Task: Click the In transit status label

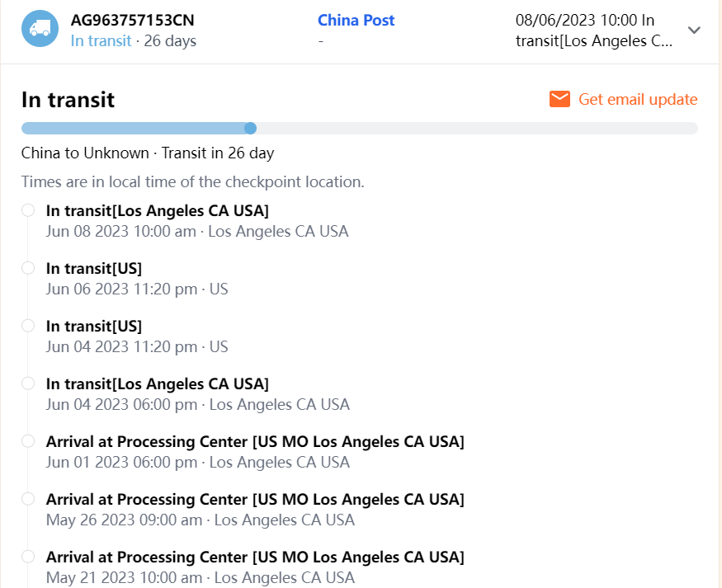Action: (101, 40)
